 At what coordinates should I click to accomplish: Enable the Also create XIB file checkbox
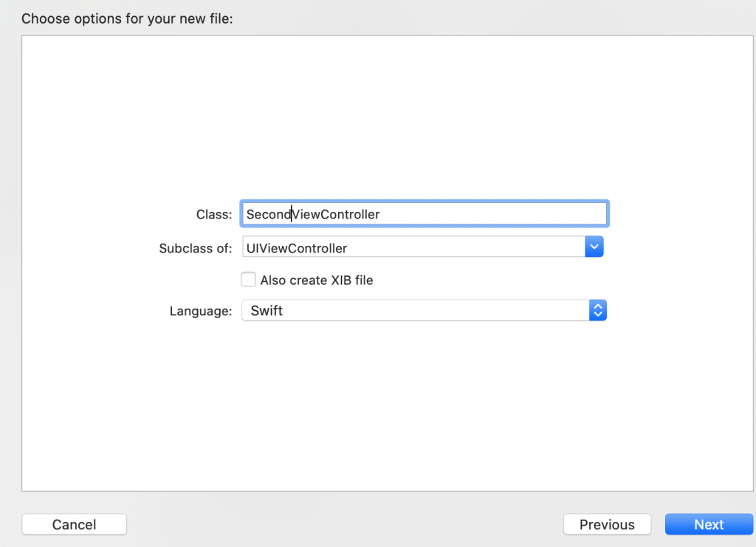(x=249, y=280)
